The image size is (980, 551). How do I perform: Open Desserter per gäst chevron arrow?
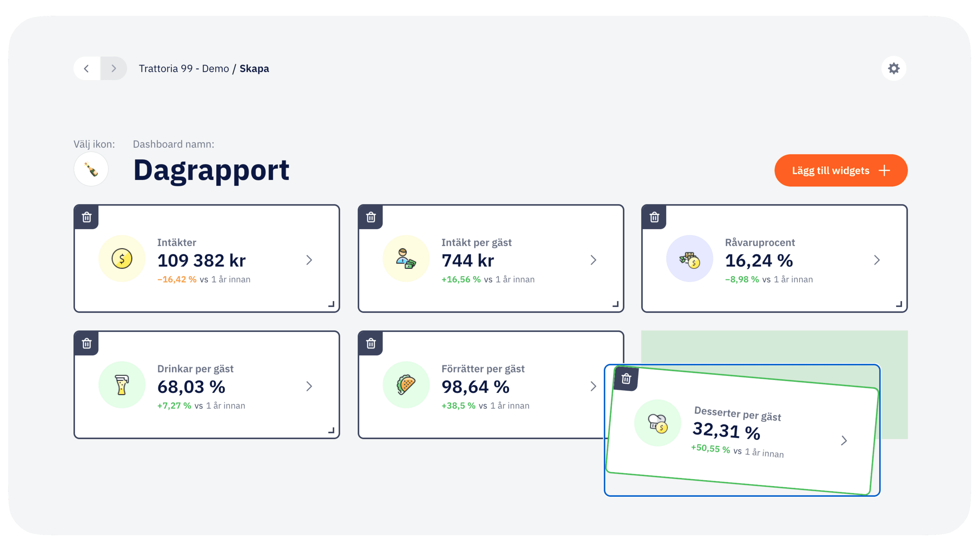pos(844,440)
